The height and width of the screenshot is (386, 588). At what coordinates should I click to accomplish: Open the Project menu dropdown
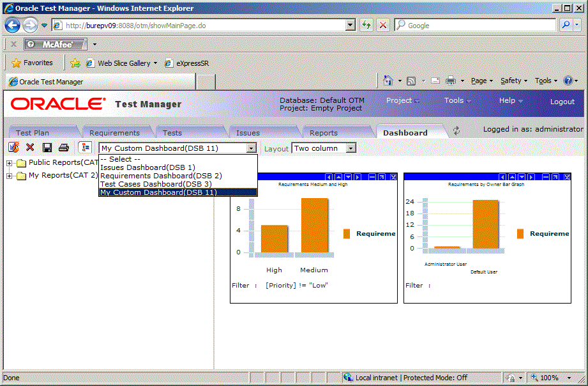[x=403, y=100]
